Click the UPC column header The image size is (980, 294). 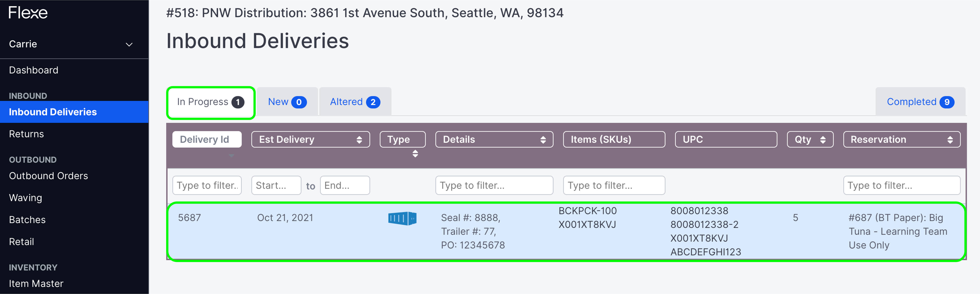coord(725,139)
